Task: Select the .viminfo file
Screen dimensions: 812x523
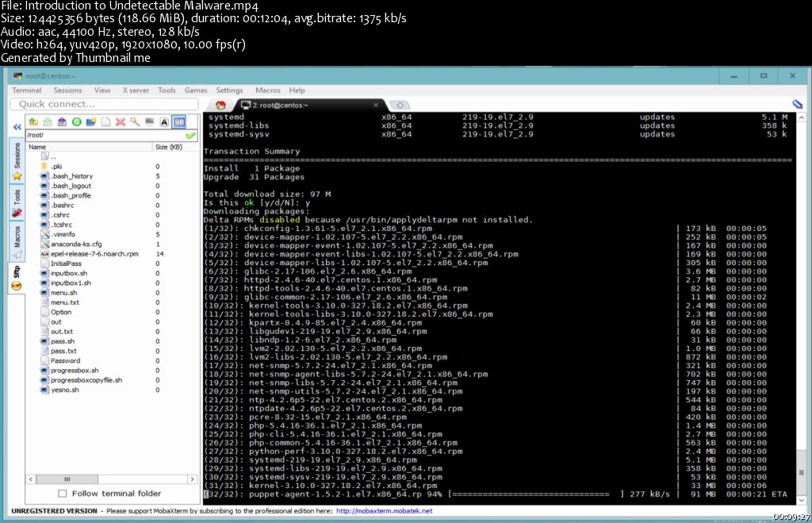Action: pos(58,235)
